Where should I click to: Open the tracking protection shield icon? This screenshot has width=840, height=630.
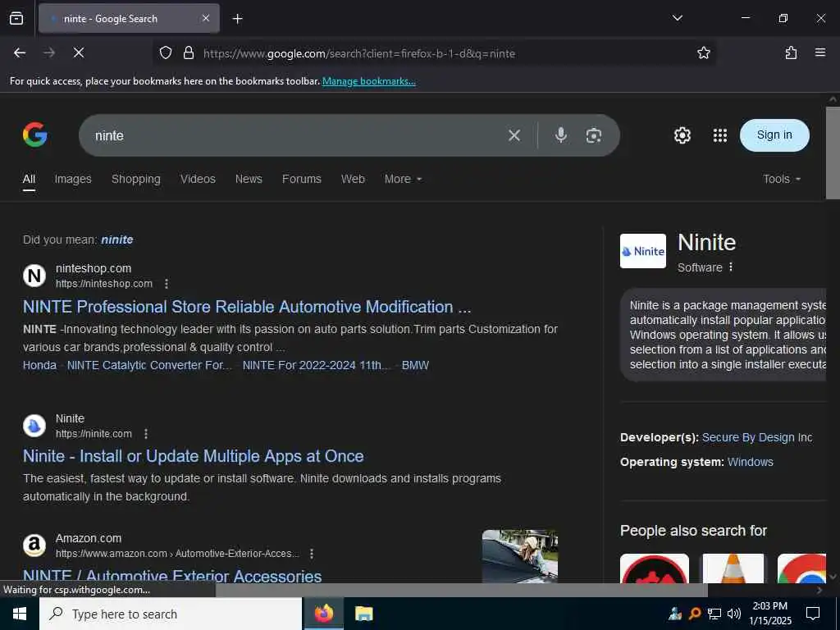point(166,52)
